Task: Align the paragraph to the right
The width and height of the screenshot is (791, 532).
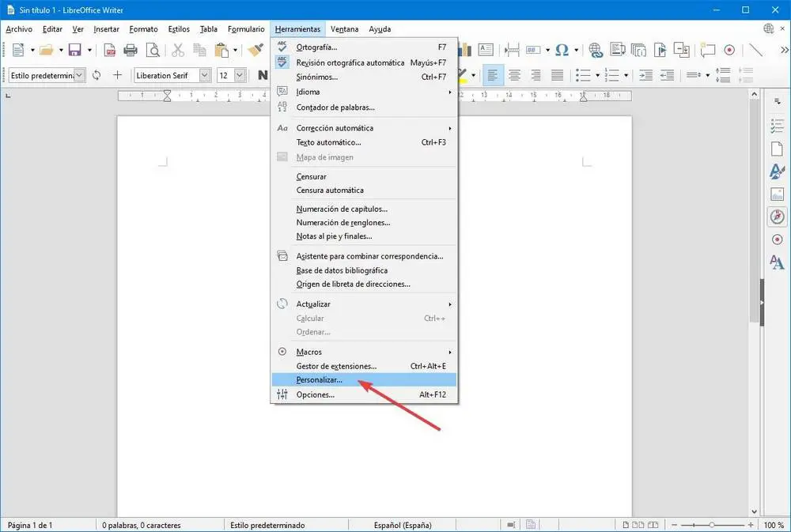Action: coord(536,76)
